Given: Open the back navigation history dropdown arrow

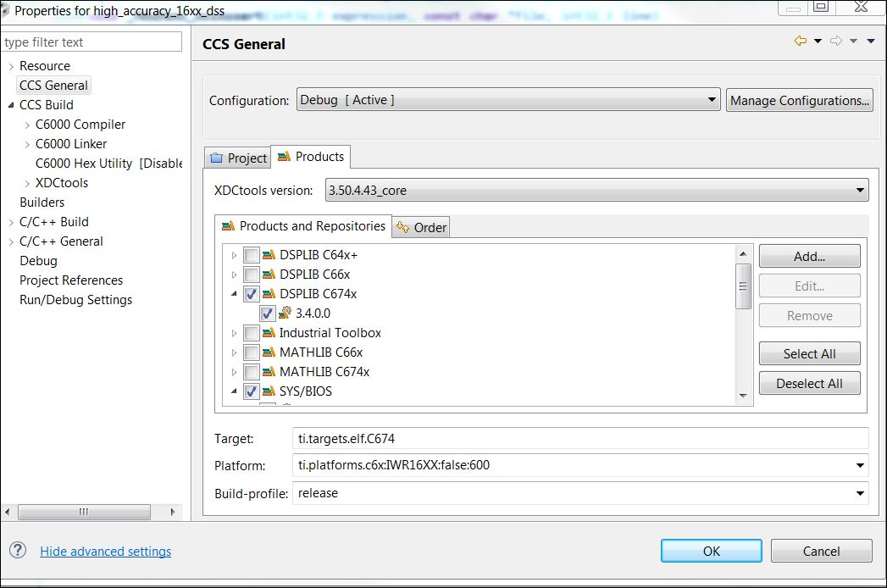Looking at the screenshot, I should click(x=818, y=41).
